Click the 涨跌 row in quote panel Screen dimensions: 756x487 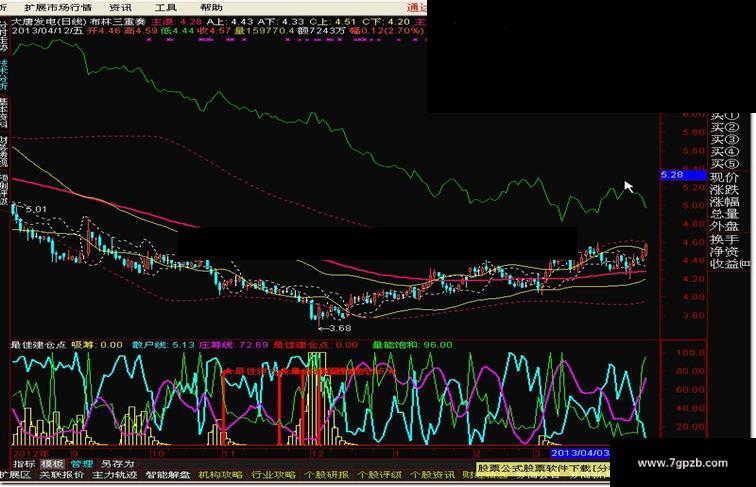tap(725, 189)
